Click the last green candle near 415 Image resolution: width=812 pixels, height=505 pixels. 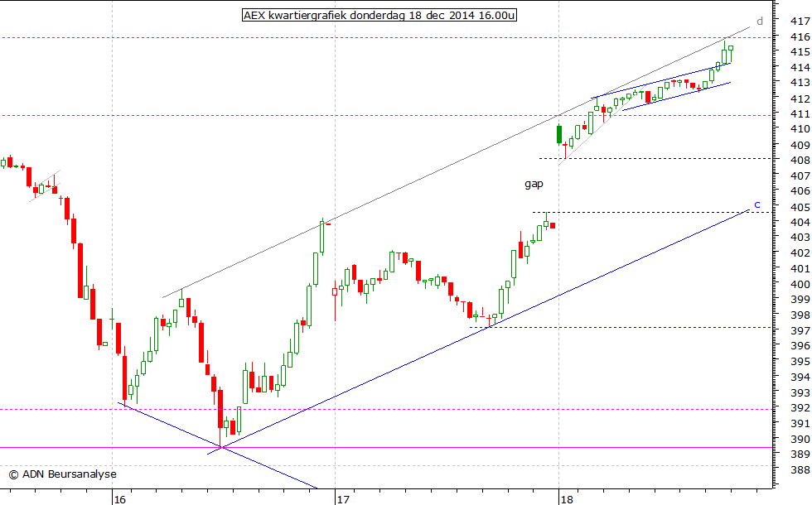pos(731,54)
